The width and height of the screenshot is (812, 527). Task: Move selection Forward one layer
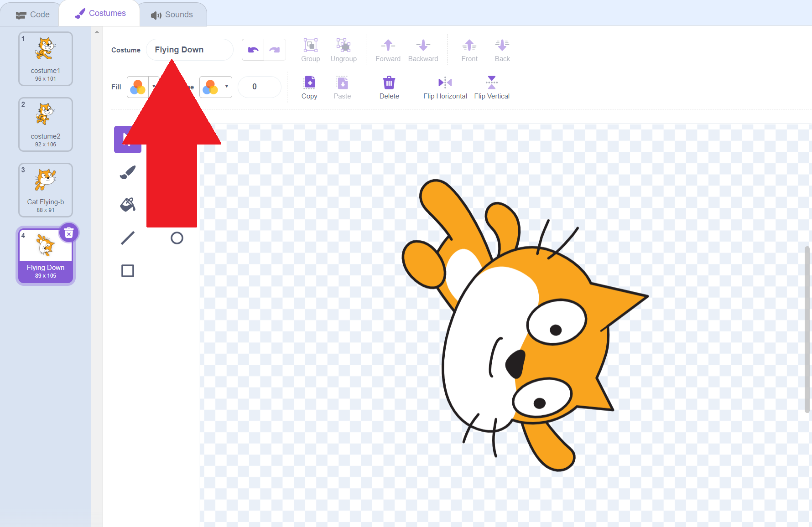[388, 50]
